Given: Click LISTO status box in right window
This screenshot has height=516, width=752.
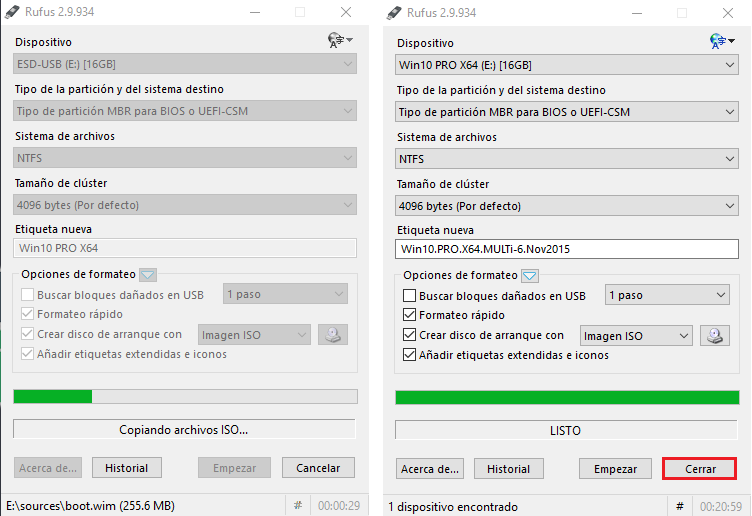Looking at the screenshot, I should pyautogui.click(x=566, y=430).
